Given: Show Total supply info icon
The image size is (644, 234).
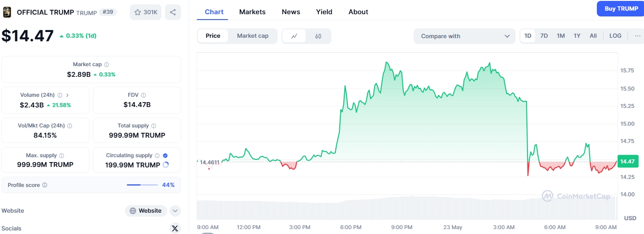Looking at the screenshot, I should [153, 126].
